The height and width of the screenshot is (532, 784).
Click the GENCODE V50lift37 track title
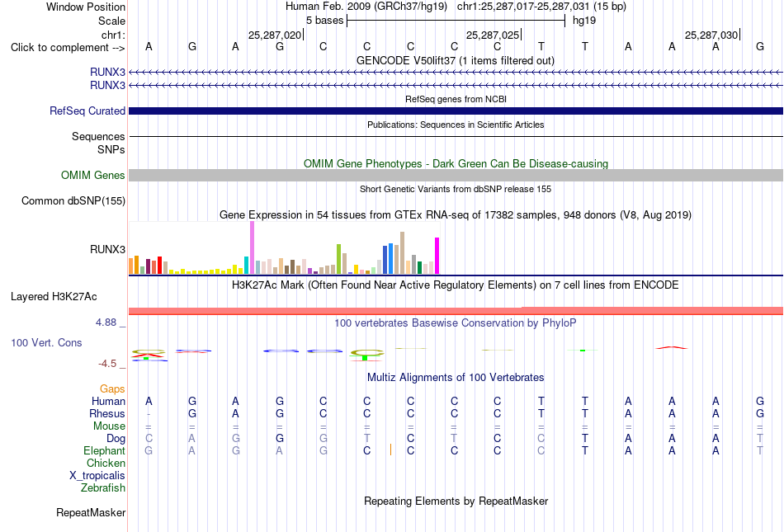(455, 61)
